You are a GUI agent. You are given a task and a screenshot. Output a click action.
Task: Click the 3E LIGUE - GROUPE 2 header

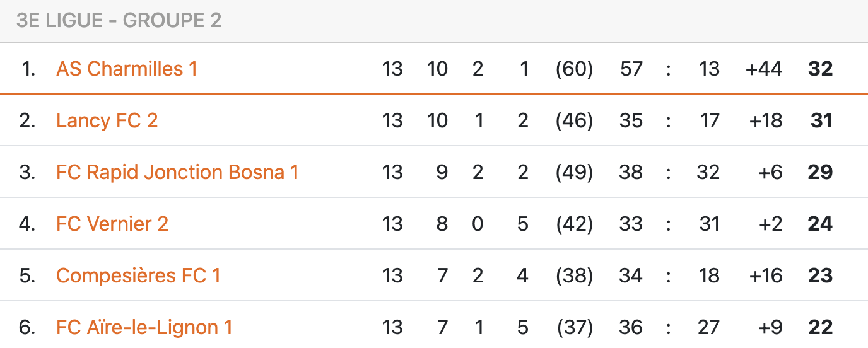point(119,21)
